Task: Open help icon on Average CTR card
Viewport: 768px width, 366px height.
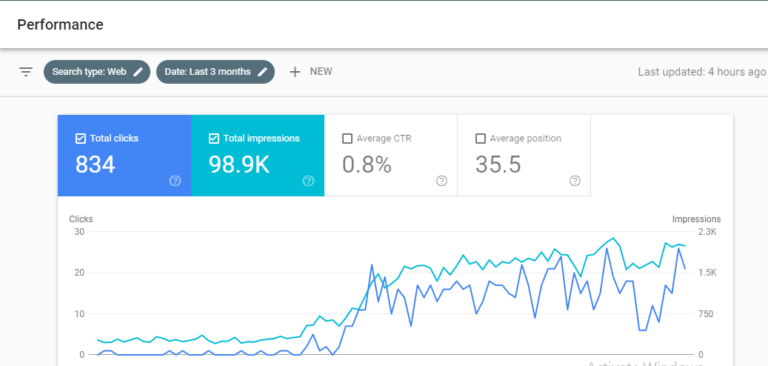Action: [442, 181]
